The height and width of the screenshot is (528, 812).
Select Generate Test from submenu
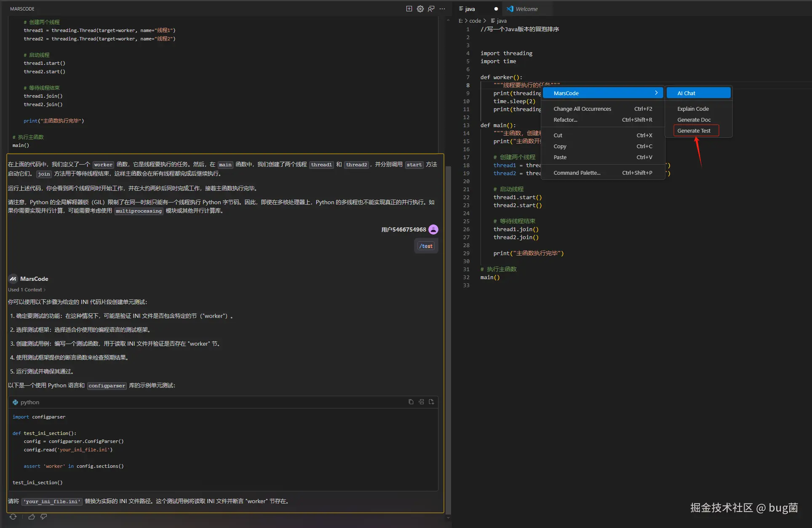[694, 131]
